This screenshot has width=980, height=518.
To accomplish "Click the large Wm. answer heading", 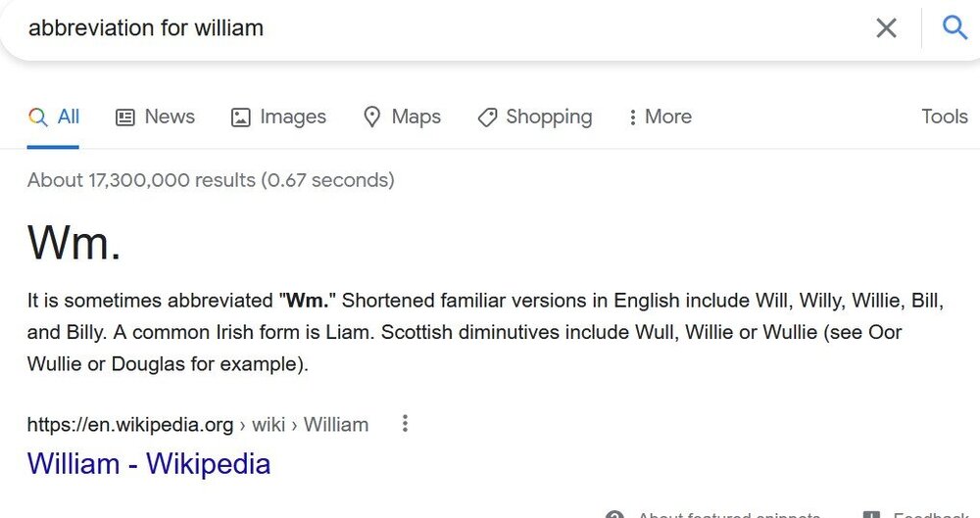I will [74, 241].
